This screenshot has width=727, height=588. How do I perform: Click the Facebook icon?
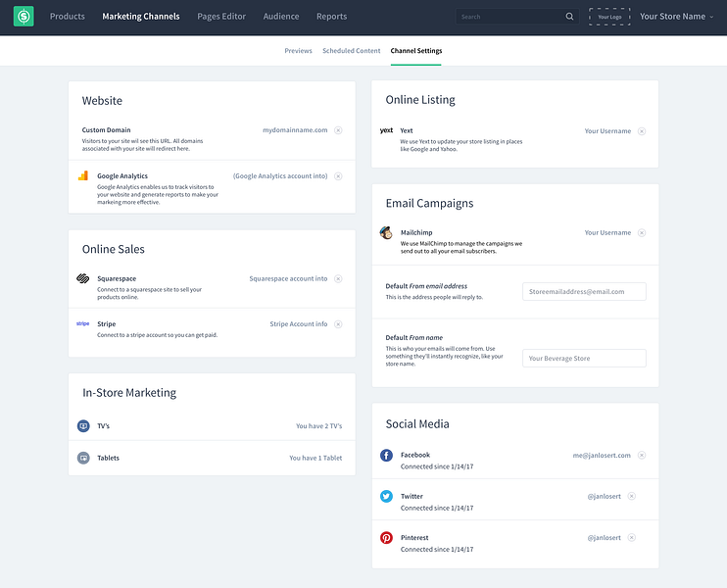[386, 455]
